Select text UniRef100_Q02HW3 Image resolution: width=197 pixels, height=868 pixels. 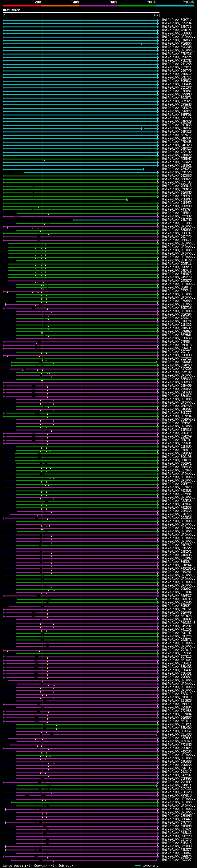176,846
